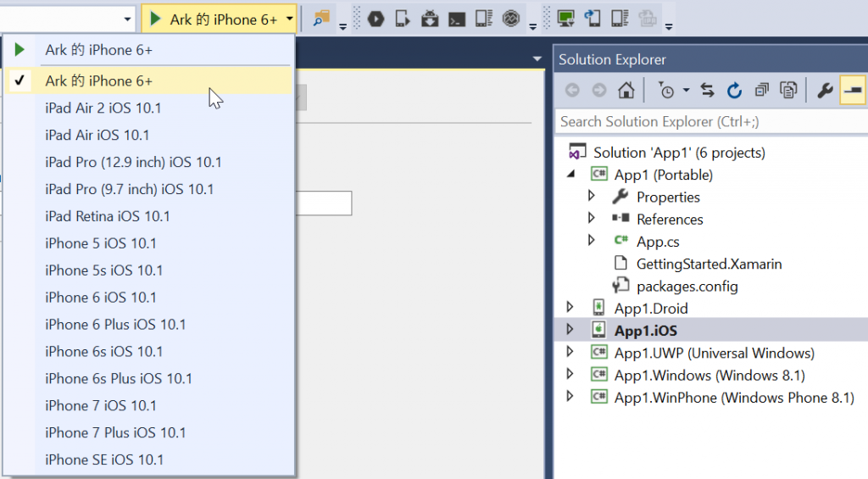Click the green monitor Mac Agent icon
Viewport: 868px width, 479px height.
coord(565,19)
